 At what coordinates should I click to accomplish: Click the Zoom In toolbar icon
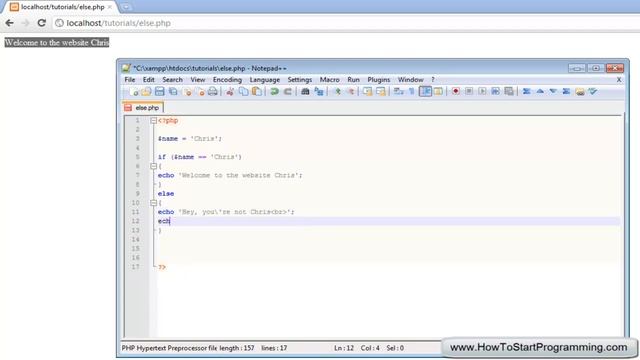click(337, 92)
